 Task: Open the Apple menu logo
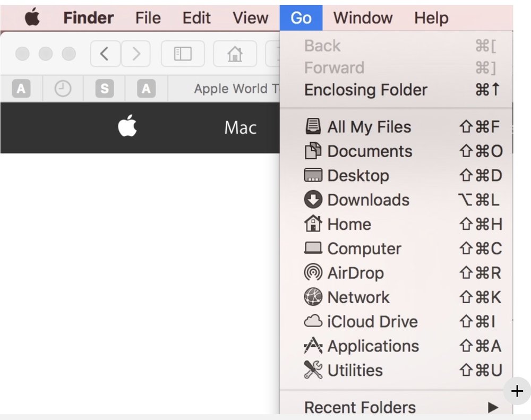(32, 18)
